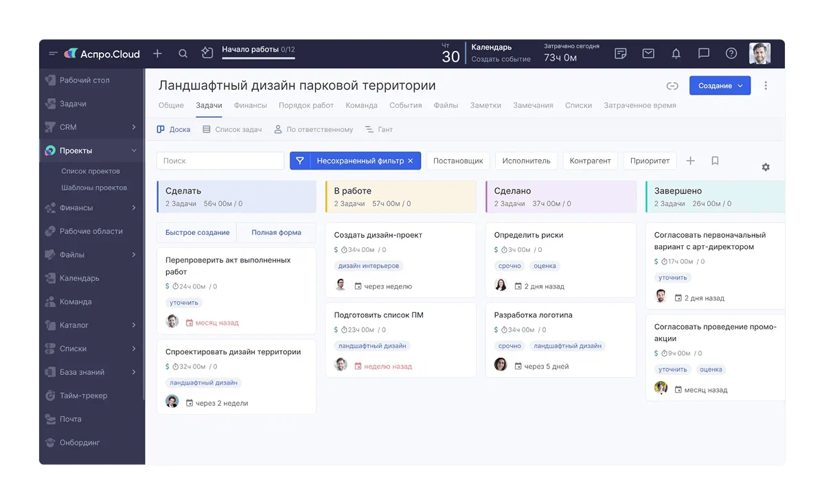
Task: Toggle the sidebar with hamburger menu icon
Action: [53, 54]
